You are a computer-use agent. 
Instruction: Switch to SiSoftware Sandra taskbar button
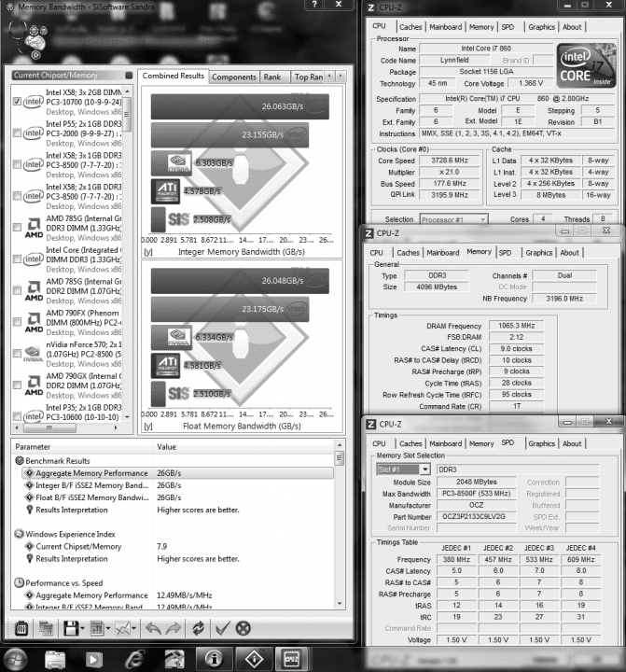[x=254, y=659]
